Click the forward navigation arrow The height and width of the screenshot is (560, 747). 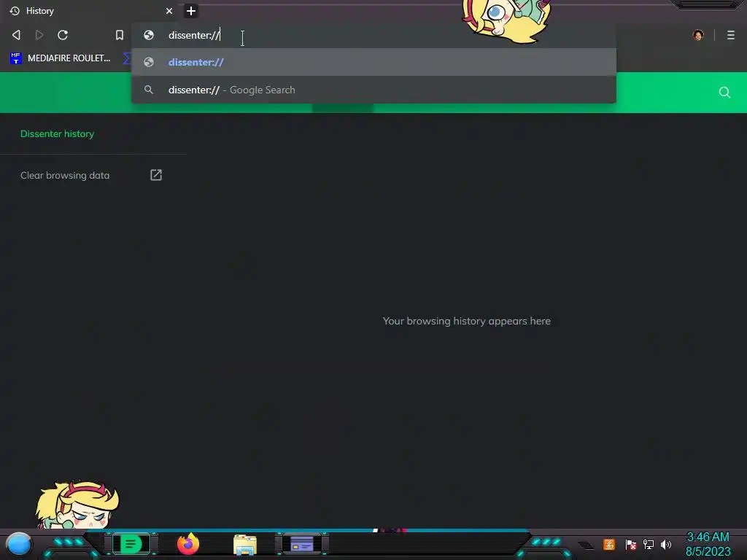point(39,35)
